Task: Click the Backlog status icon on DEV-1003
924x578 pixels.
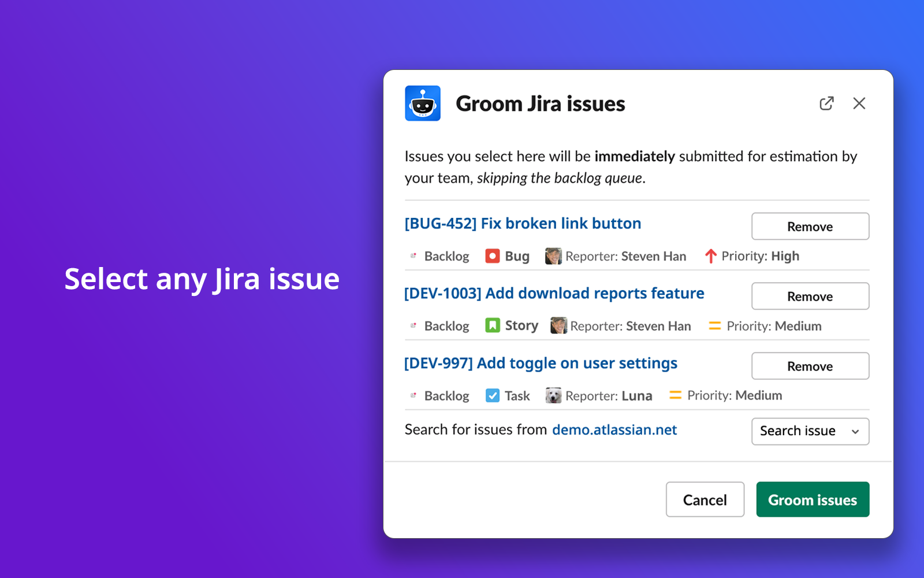Action: 413,325
